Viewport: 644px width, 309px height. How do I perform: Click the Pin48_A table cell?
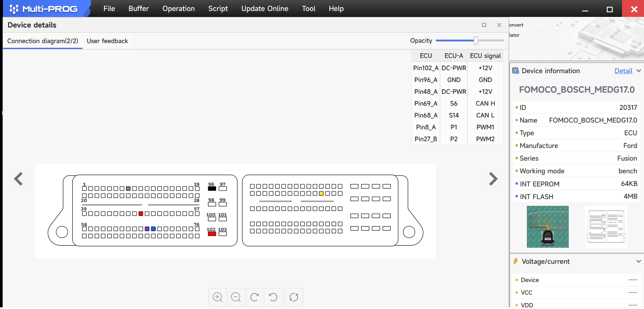pyautogui.click(x=426, y=91)
